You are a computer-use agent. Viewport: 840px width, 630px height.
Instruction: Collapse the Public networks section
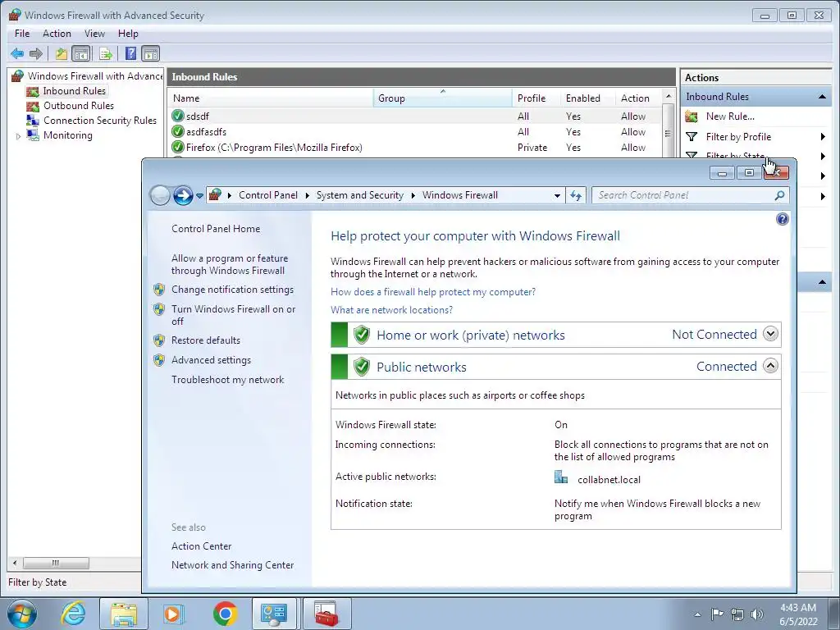click(x=770, y=366)
